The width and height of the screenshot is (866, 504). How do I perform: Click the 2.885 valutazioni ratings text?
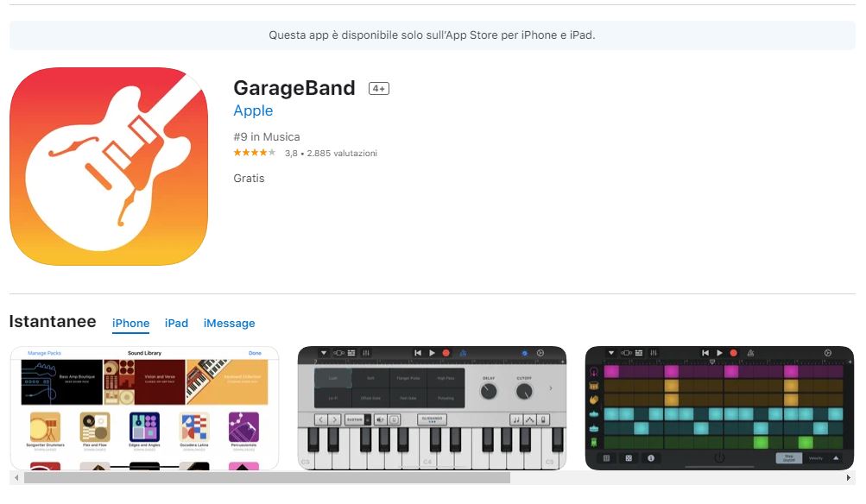tap(342, 154)
